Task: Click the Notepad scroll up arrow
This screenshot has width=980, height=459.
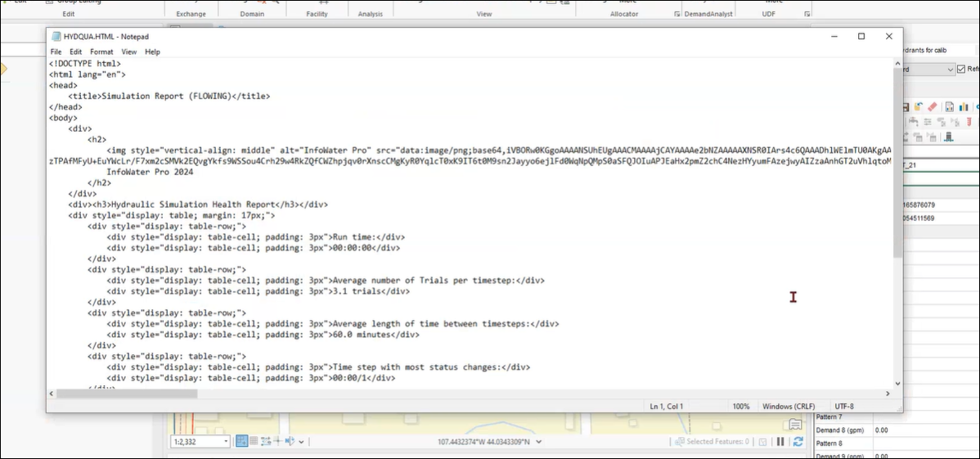Action: pyautogui.click(x=897, y=63)
